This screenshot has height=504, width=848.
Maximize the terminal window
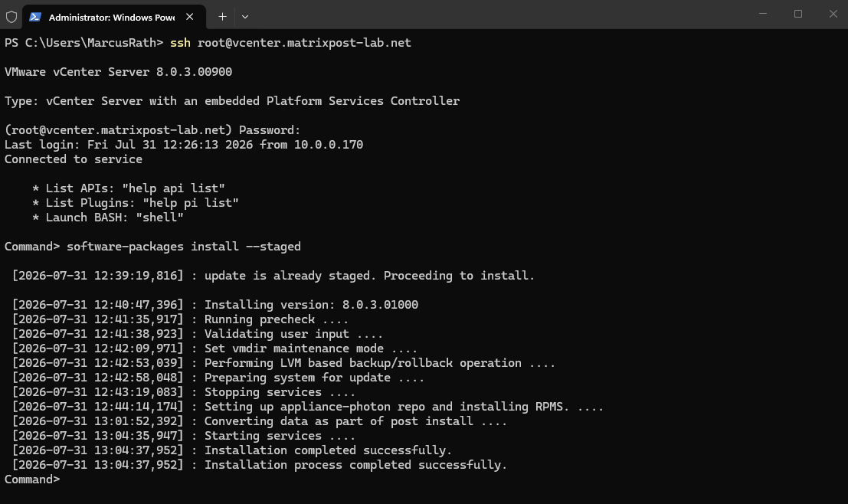tap(797, 14)
